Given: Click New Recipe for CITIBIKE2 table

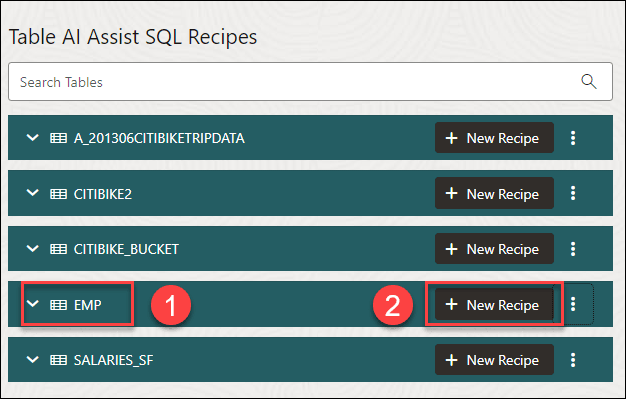Looking at the screenshot, I should 494,193.
